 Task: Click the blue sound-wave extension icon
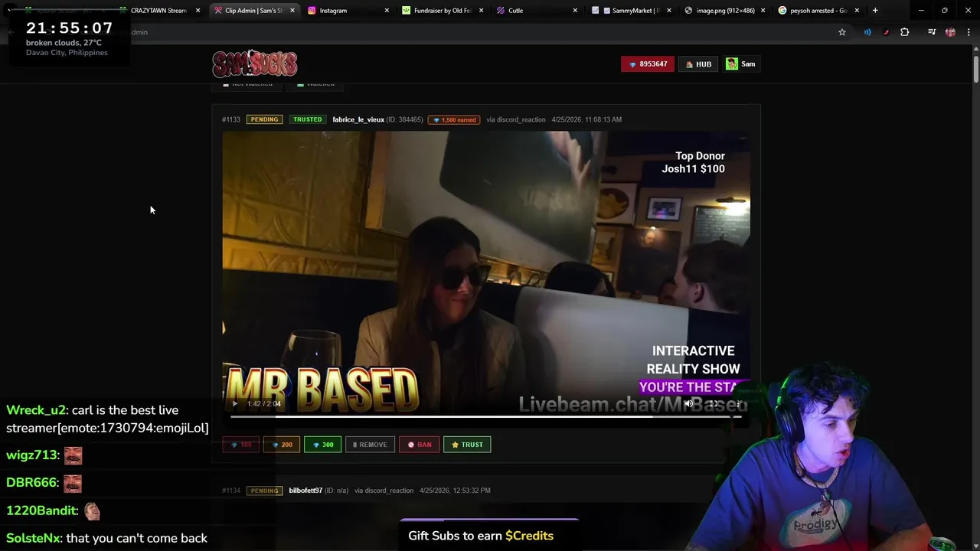click(867, 32)
